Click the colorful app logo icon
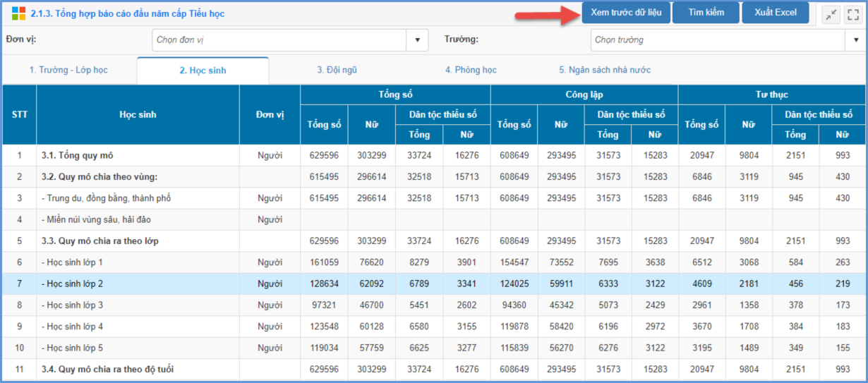Image resolution: width=868 pixels, height=383 pixels. 18,13
